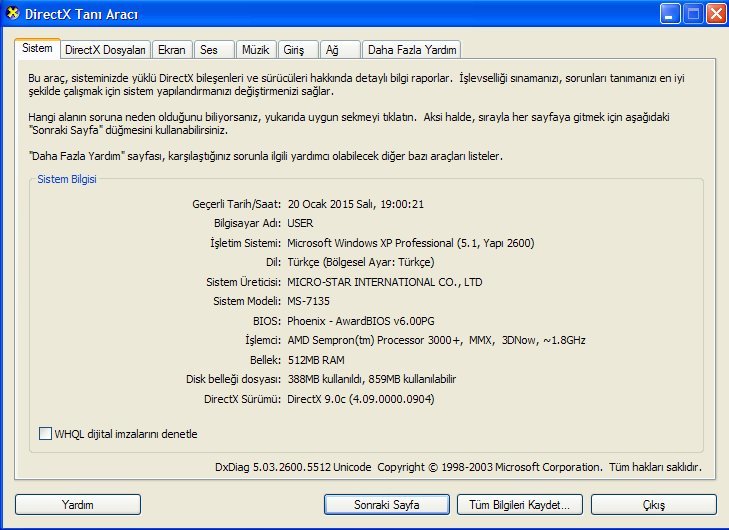Click Tüm Bilgileri Kaydet button
This screenshot has width=729, height=530.
(519, 504)
